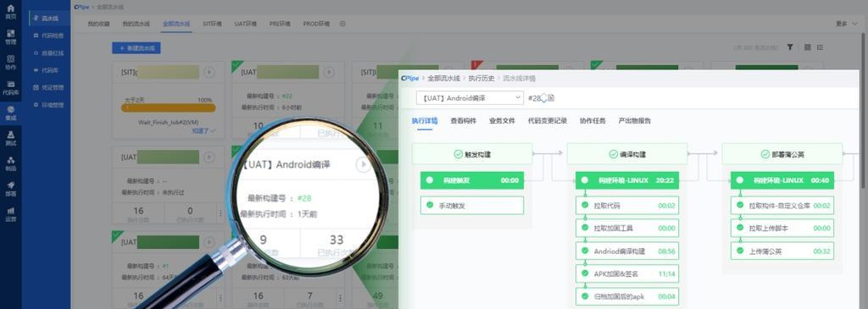
Task: Switch to the 全部流水线 tab
Action: [176, 24]
